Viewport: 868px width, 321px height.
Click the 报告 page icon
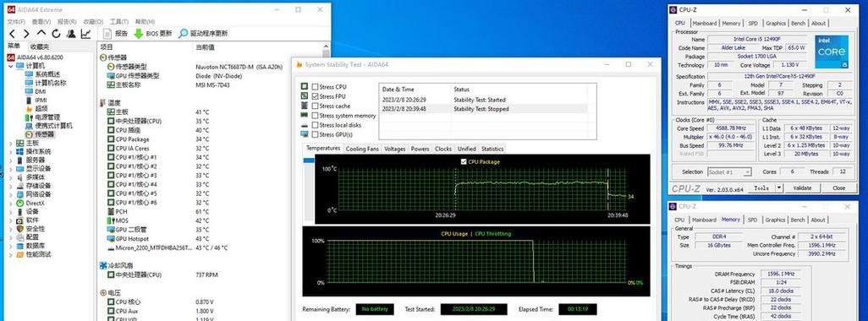(x=107, y=34)
